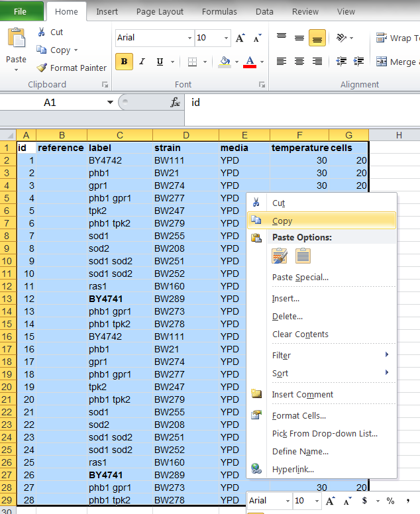This screenshot has width=420, height=514.
Task: Click the ribbon Copy icon
Action: point(42,50)
